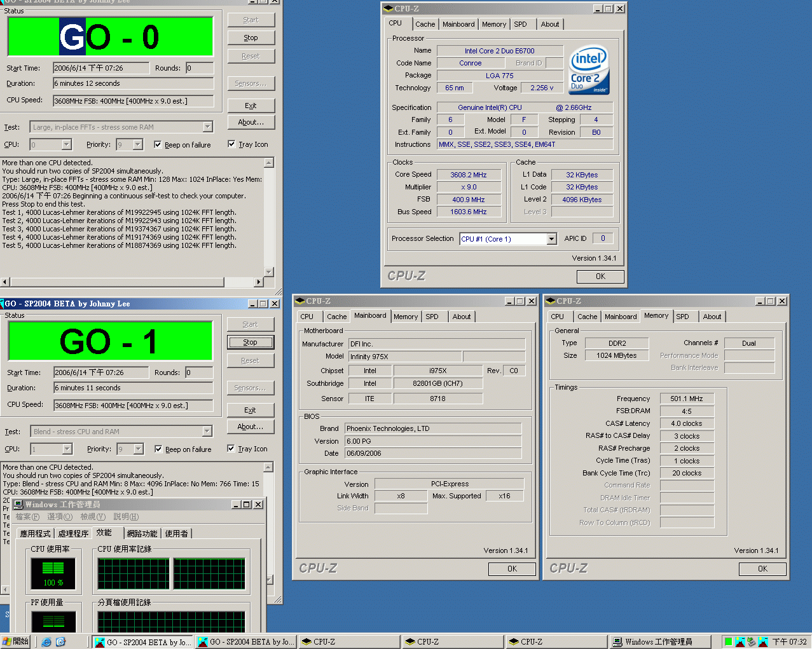The width and height of the screenshot is (812, 649).
Task: Open the 檔案(F) menu in Task Manager
Action: click(x=27, y=517)
